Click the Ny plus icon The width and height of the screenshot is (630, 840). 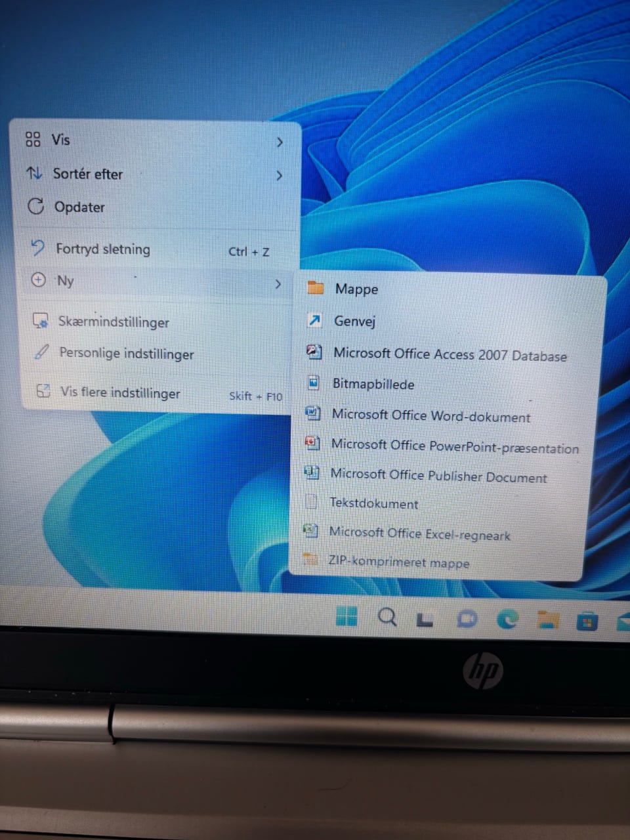click(39, 280)
